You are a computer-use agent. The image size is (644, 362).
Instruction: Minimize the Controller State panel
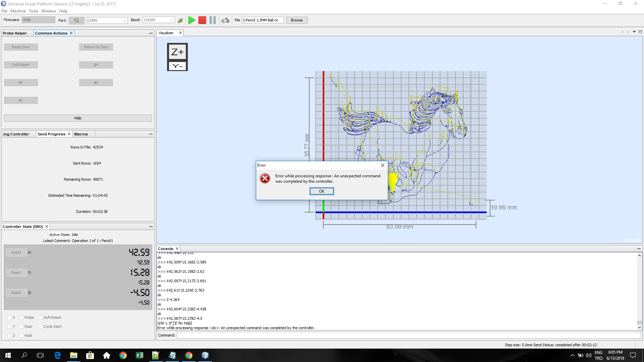pos(151,227)
